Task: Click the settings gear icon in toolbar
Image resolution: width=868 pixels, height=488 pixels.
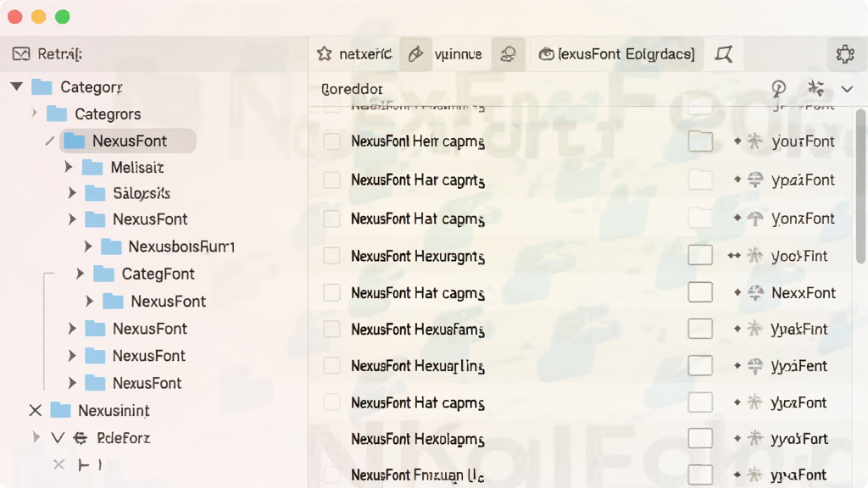Action: coord(845,54)
